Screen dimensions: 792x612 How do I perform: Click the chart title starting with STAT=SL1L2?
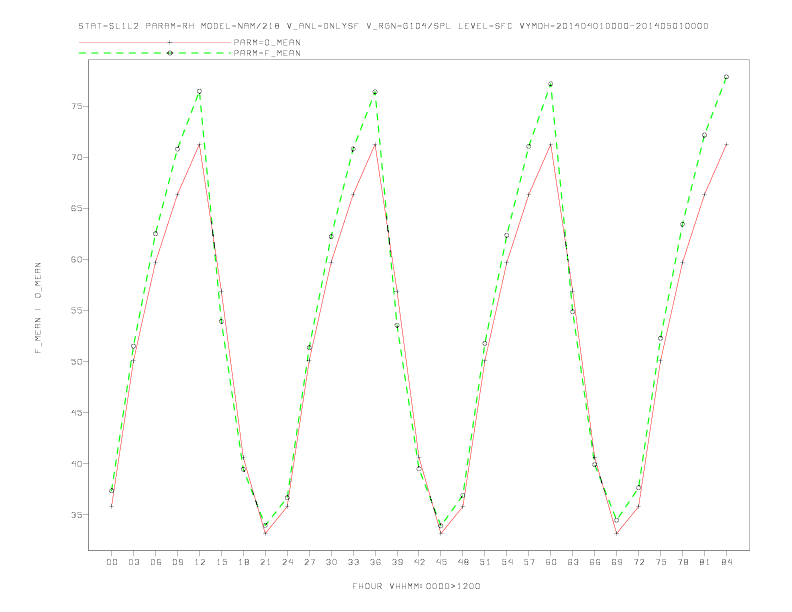[x=393, y=26]
